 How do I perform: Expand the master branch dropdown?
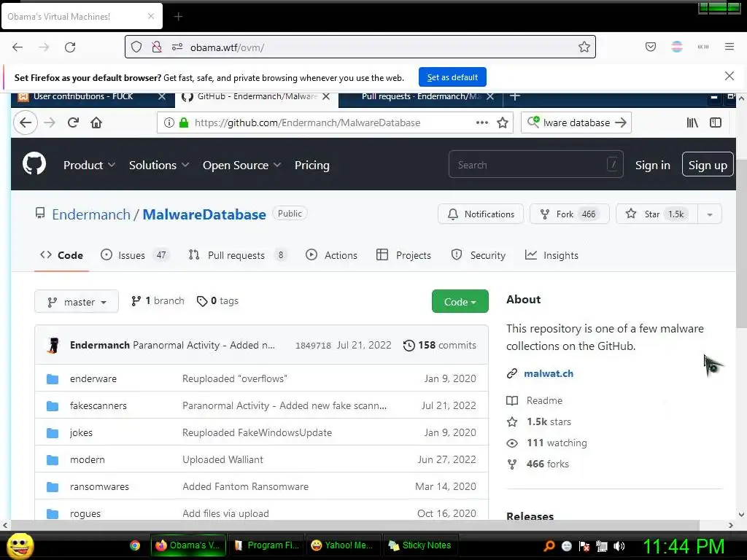coord(76,301)
